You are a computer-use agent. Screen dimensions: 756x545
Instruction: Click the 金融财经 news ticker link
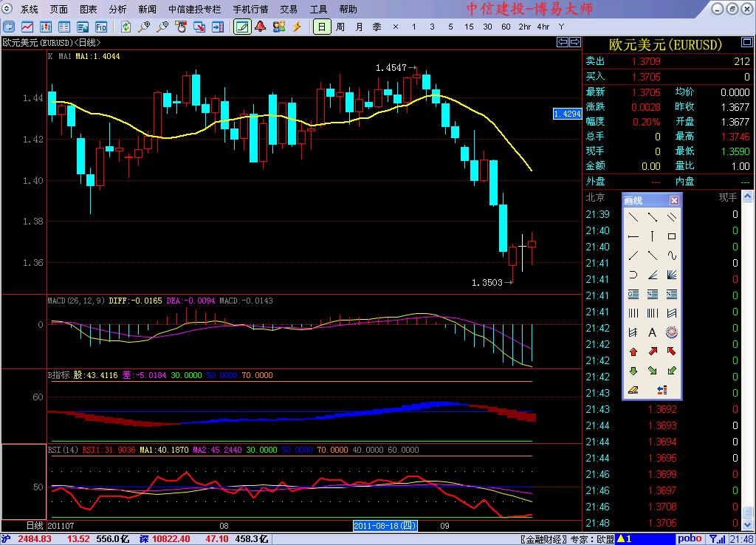click(545, 539)
